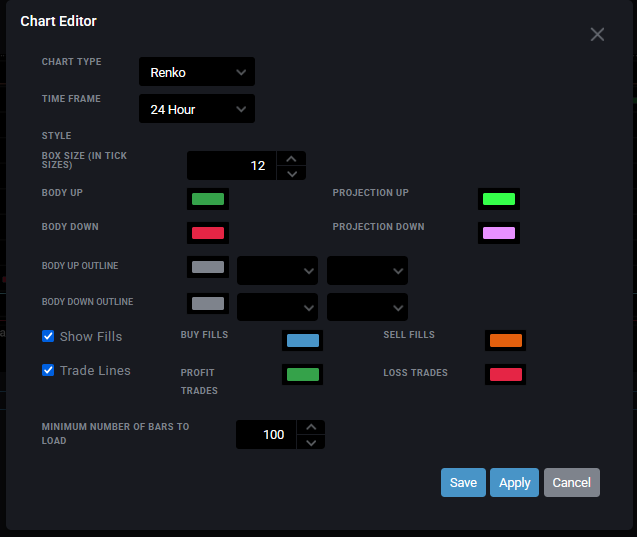Close the Chart Editor dialog with X
The width and height of the screenshot is (637, 537).
pyautogui.click(x=597, y=35)
